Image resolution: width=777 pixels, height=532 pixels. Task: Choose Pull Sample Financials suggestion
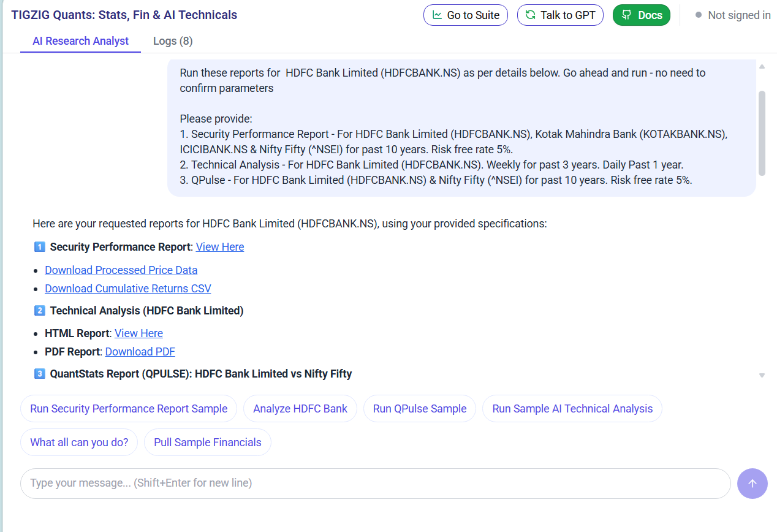208,443
